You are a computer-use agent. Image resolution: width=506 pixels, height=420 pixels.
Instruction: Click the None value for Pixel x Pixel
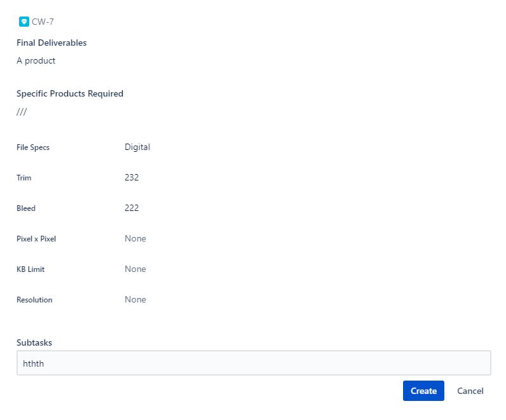135,238
